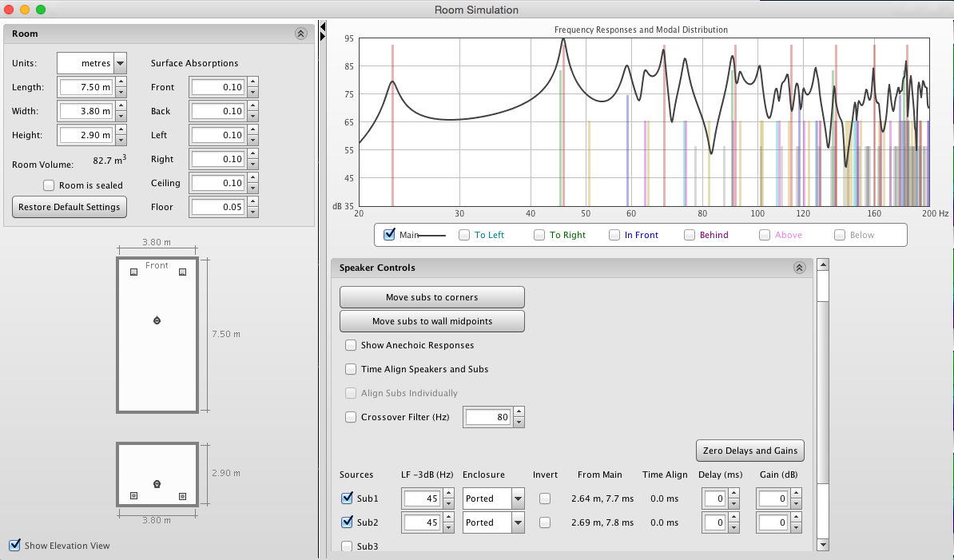
Task: Click Zero Delays and Gains button
Action: pyautogui.click(x=749, y=451)
